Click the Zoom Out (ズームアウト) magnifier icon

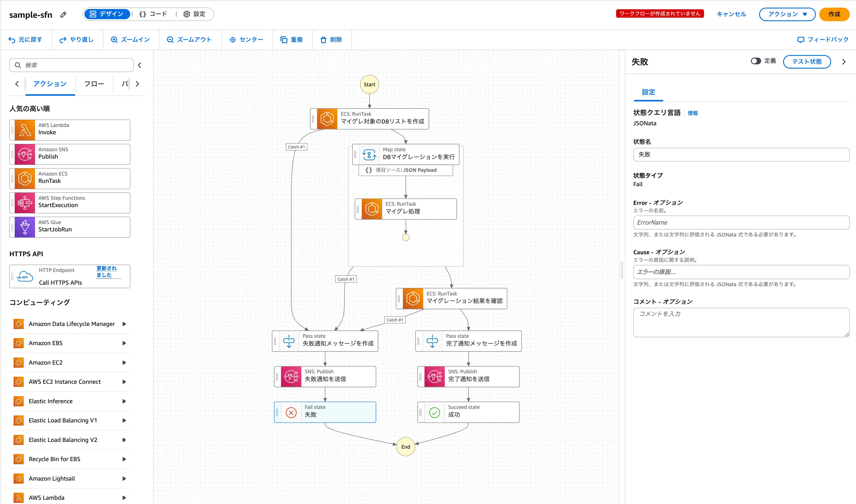170,40
